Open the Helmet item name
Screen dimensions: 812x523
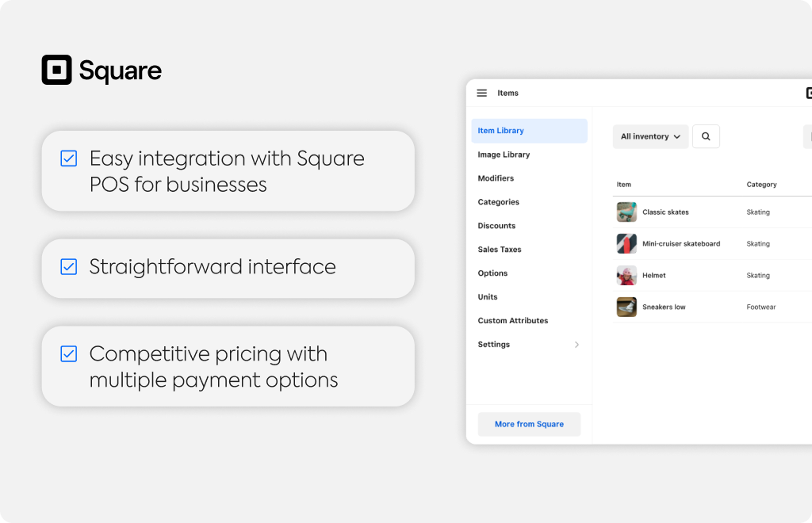tap(654, 275)
